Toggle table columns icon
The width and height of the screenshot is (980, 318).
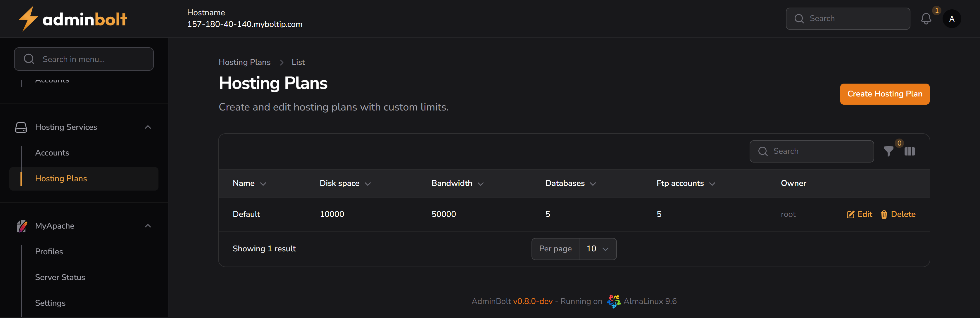910,151
